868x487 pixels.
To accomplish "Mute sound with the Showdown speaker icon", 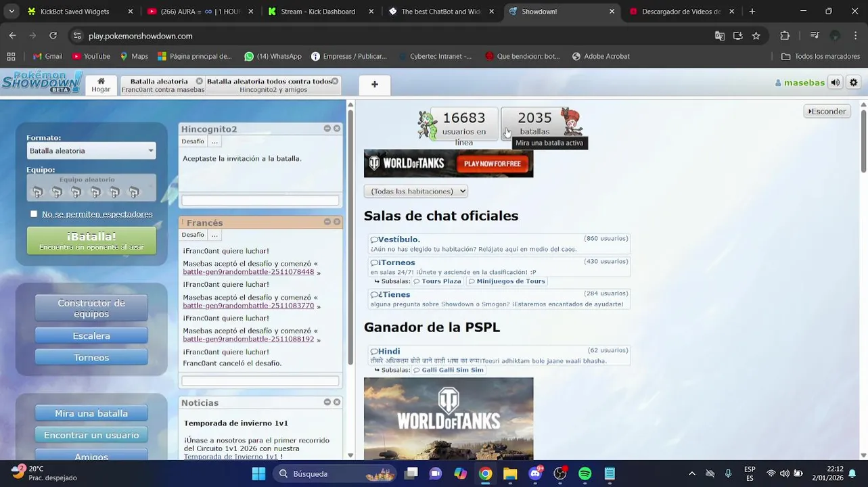I will tap(836, 83).
